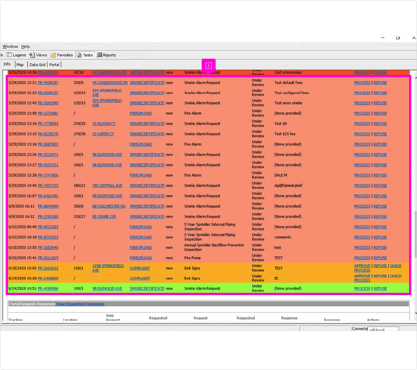This screenshot has width=417, height=370.
Task: Open the 1248 SPRINGFIELD AVE address link
Action: tap(108, 268)
